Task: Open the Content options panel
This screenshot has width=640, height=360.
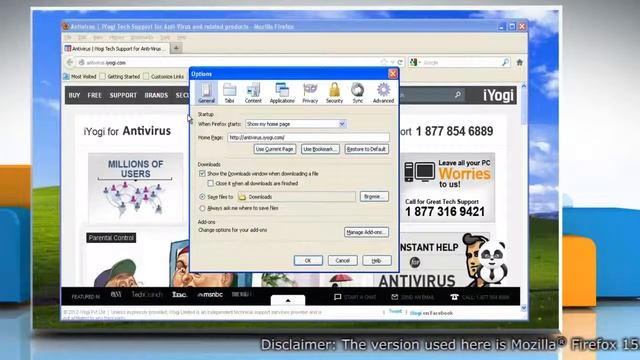Action: pyautogui.click(x=253, y=92)
